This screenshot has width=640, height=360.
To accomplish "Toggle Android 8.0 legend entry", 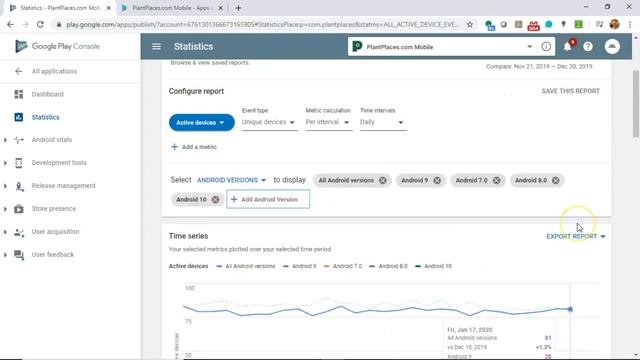I will (x=389, y=266).
